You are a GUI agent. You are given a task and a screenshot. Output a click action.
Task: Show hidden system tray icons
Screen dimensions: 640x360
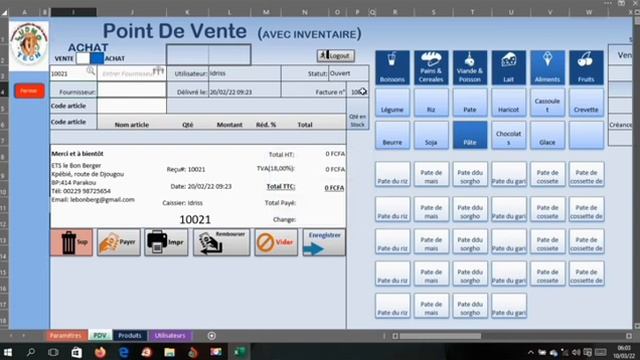[531, 352]
